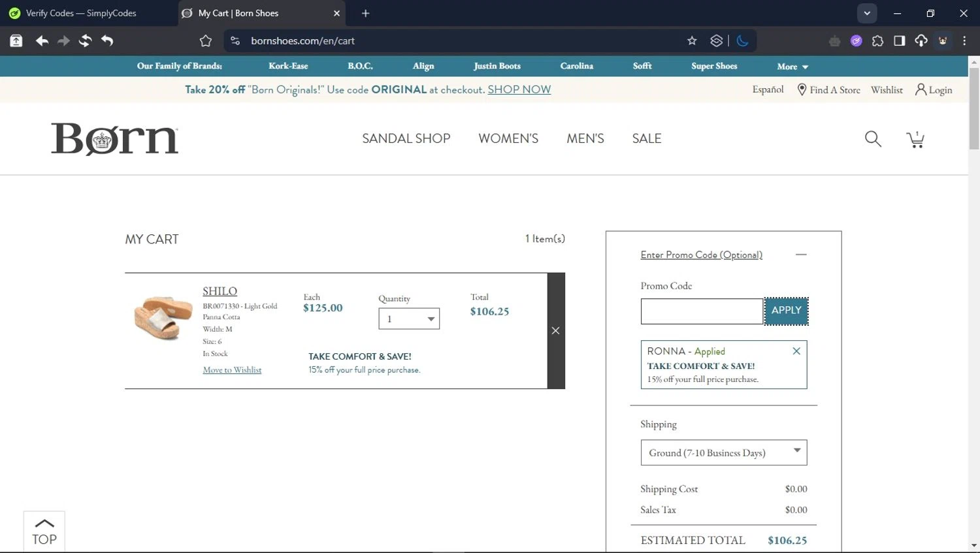Screen dimensions: 980x553
Task: Expand the More brands menu
Action: tap(792, 67)
